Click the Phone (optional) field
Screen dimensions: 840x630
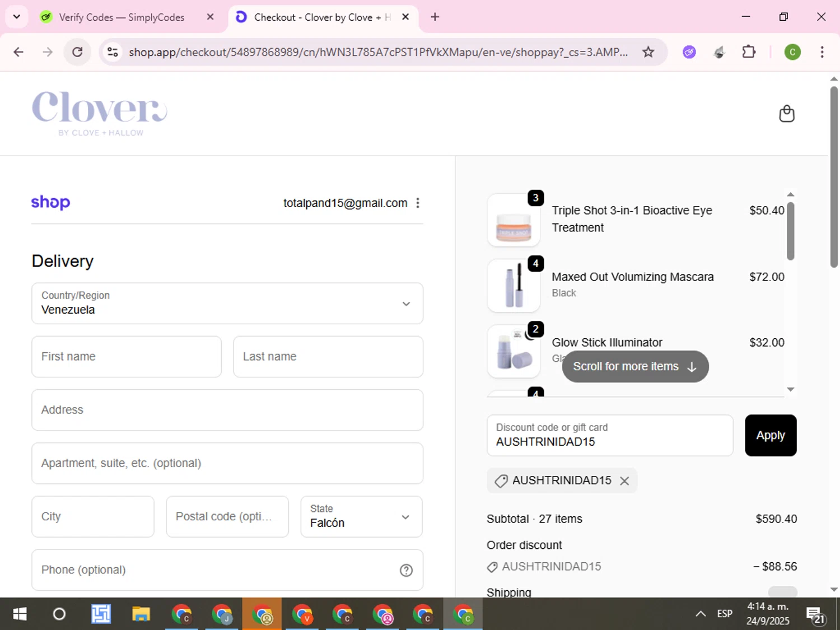(x=227, y=570)
